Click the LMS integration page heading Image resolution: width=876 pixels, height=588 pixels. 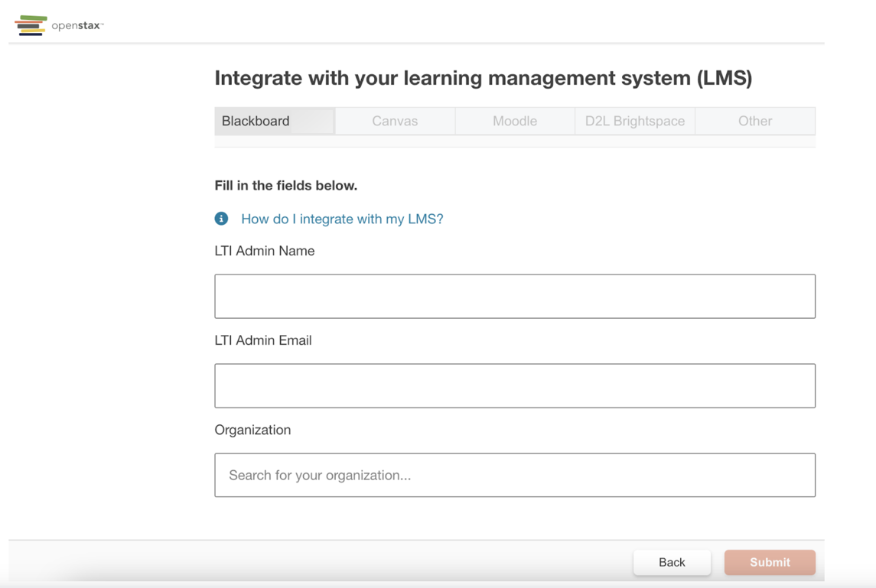[483, 78]
